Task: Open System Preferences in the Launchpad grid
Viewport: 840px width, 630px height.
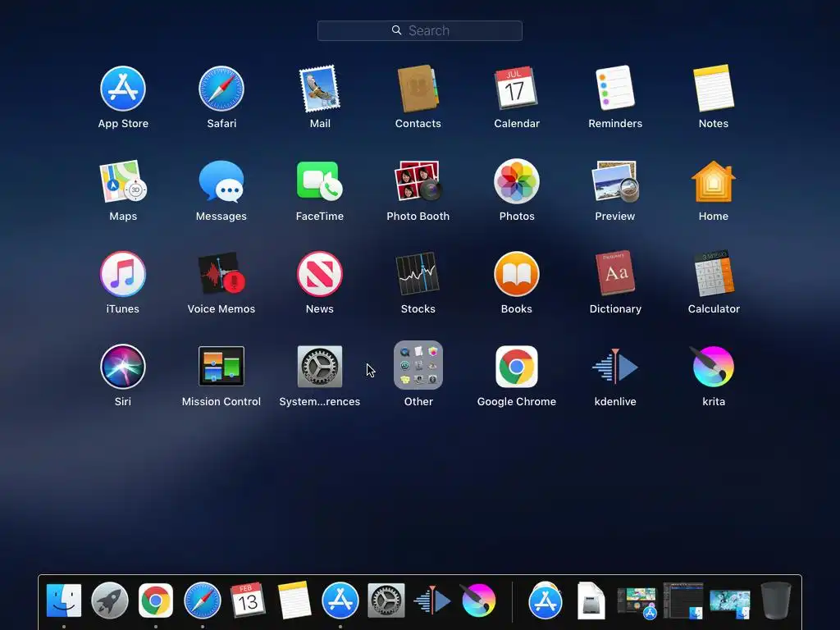Action: click(x=320, y=367)
